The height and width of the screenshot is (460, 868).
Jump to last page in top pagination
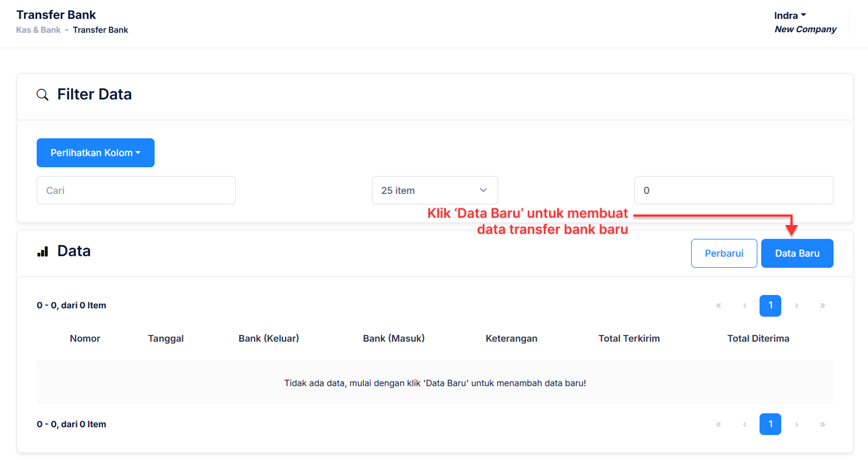coord(822,306)
